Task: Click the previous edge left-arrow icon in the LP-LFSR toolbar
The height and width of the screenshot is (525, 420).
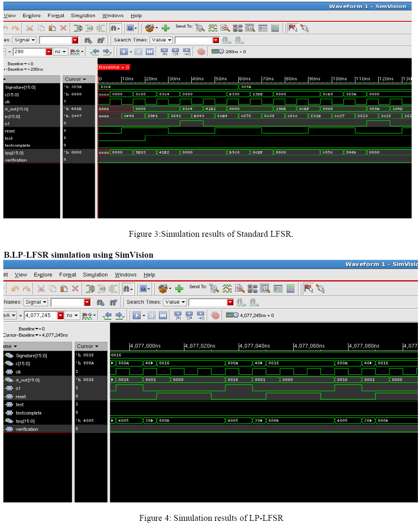Action: (107, 315)
